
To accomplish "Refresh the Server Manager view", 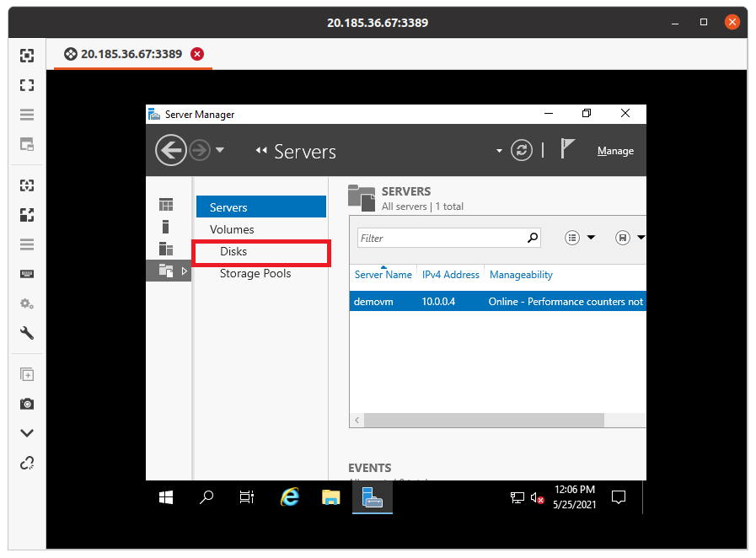I will [521, 150].
